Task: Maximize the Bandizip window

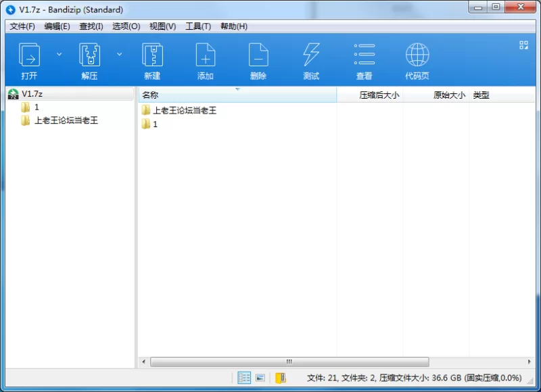Action: (496, 7)
